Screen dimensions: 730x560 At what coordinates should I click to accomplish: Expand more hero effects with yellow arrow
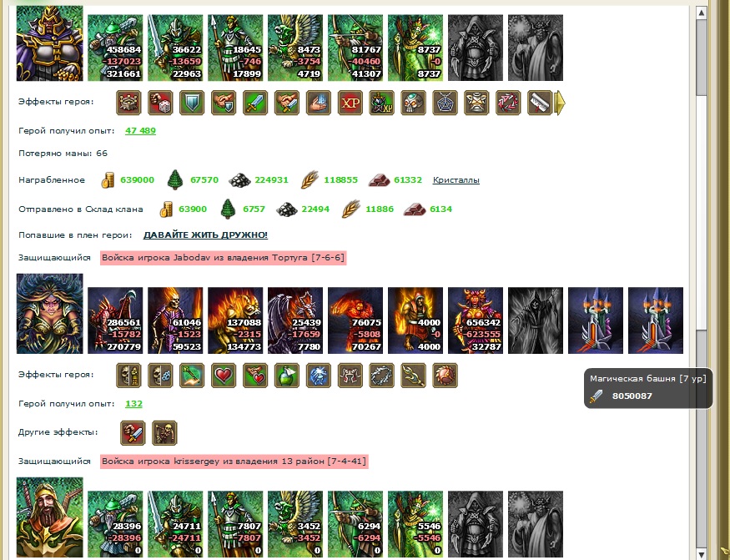pos(560,103)
